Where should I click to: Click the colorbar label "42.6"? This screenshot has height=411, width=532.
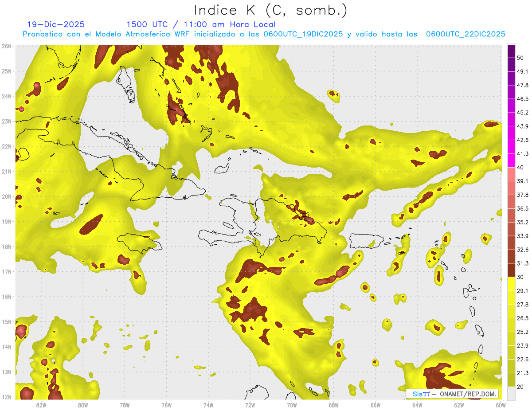(523, 140)
